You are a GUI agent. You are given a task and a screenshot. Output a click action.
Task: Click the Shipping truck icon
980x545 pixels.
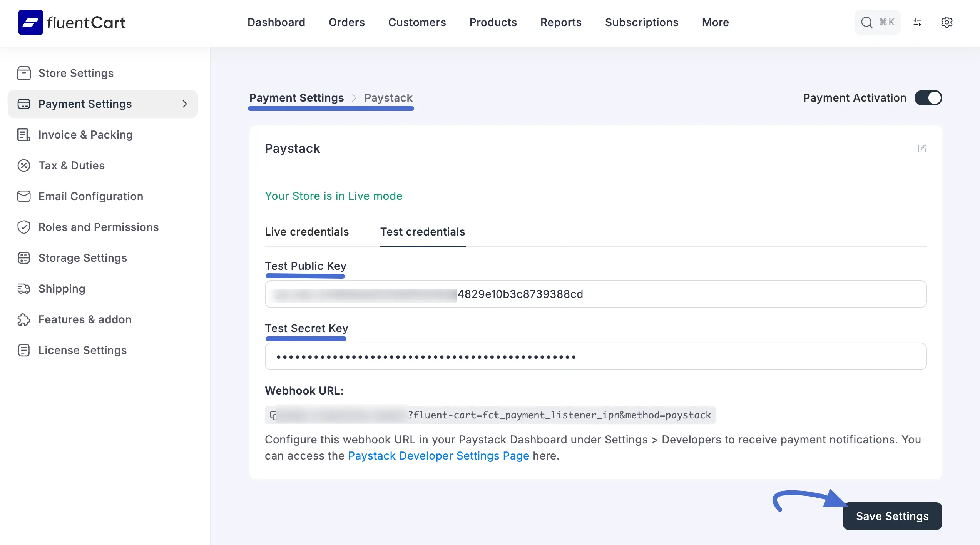pos(24,288)
